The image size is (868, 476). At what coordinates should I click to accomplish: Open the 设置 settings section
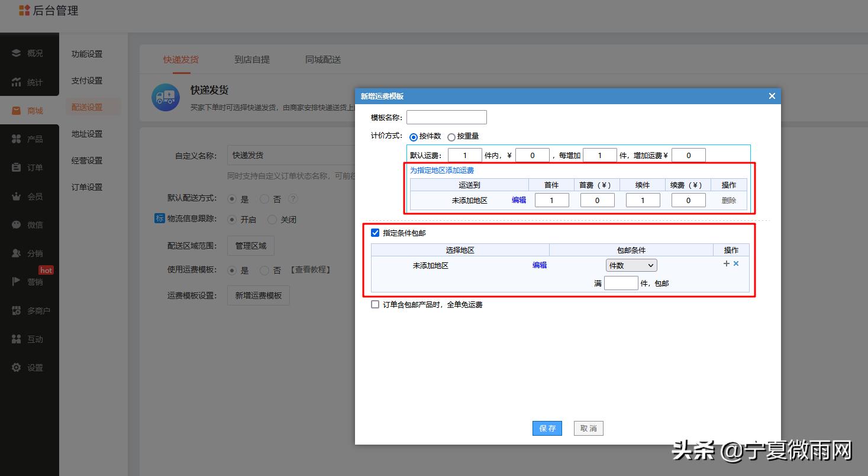click(x=30, y=367)
